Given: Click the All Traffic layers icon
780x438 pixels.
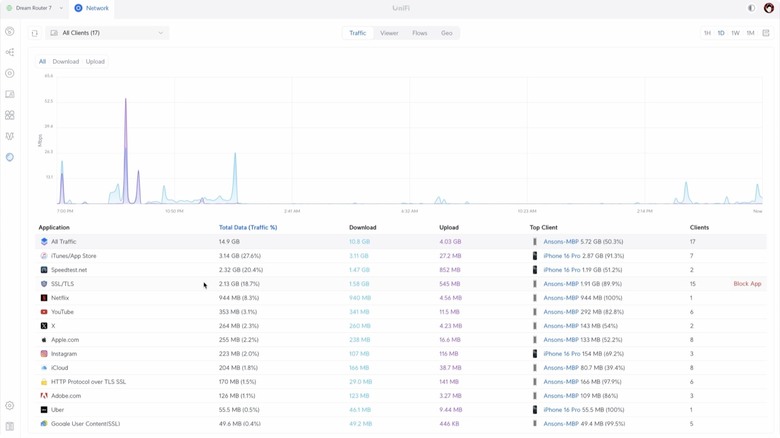Looking at the screenshot, I should pyautogui.click(x=44, y=241).
